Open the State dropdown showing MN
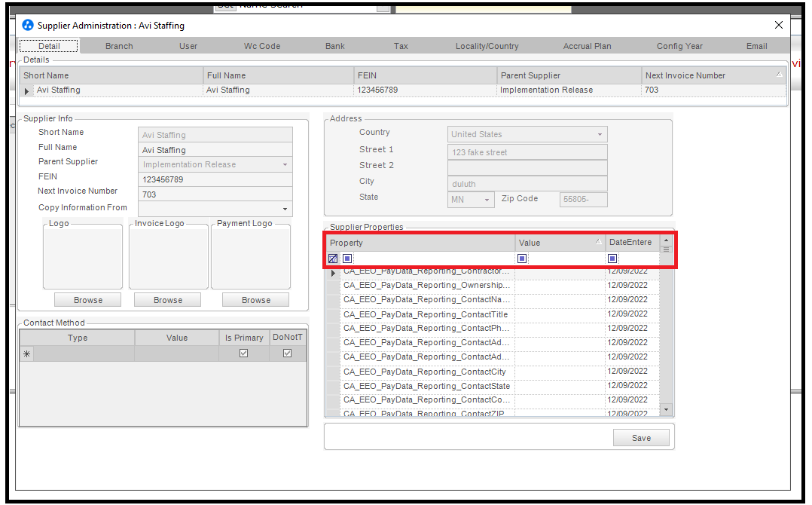This screenshot has height=505, width=812. click(x=487, y=200)
